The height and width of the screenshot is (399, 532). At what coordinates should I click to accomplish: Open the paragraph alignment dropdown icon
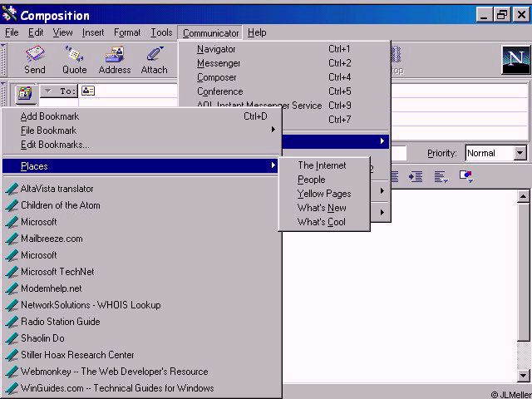441,176
